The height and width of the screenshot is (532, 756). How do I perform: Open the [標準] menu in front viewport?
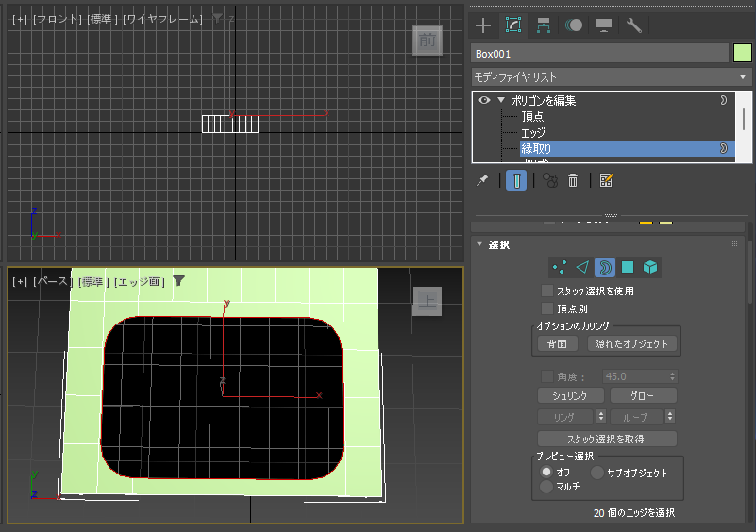click(x=102, y=19)
